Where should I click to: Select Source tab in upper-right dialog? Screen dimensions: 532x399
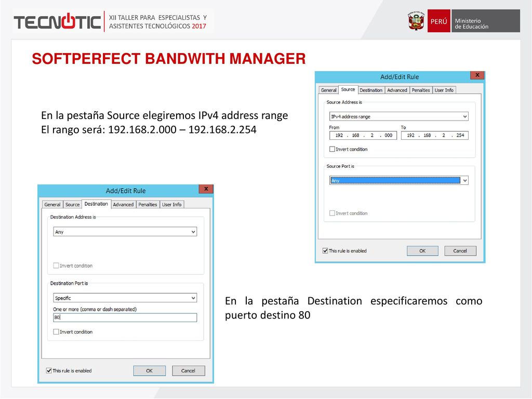[348, 89]
